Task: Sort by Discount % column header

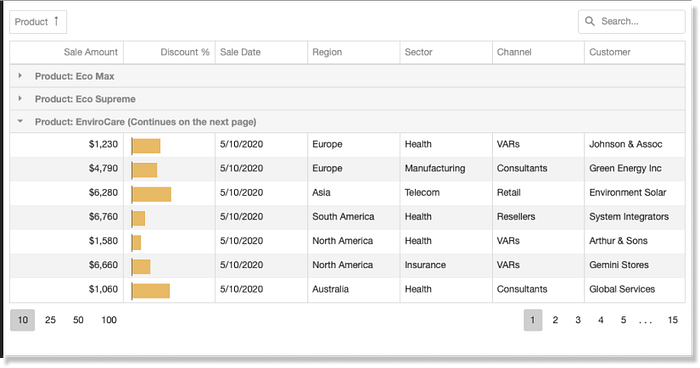Action: [169, 52]
